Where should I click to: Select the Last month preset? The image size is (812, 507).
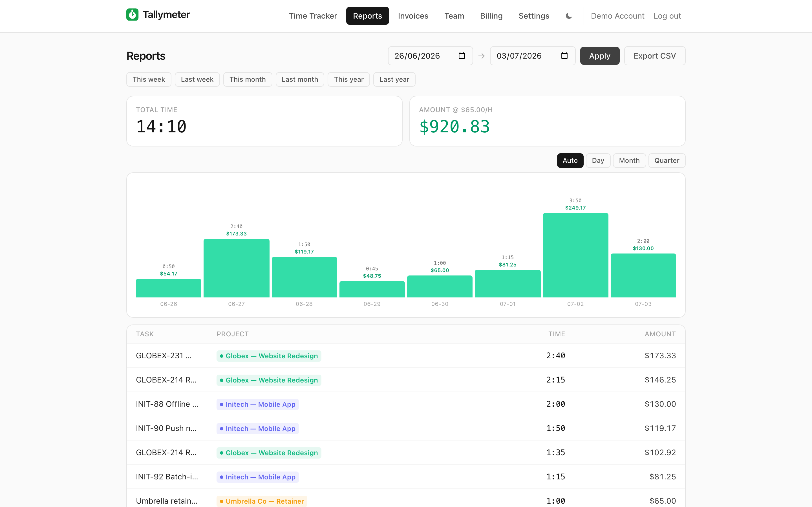tap(300, 79)
